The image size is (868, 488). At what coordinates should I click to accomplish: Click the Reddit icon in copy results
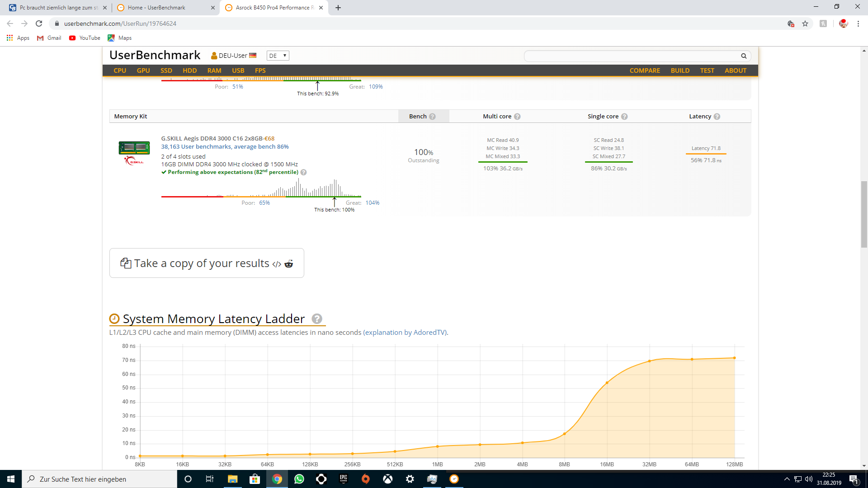pyautogui.click(x=288, y=264)
